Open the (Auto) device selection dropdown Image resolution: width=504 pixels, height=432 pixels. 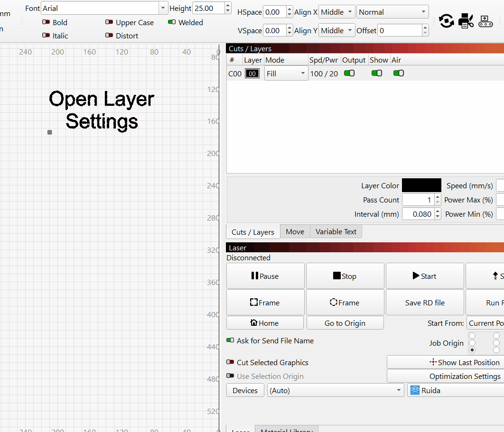pos(336,391)
